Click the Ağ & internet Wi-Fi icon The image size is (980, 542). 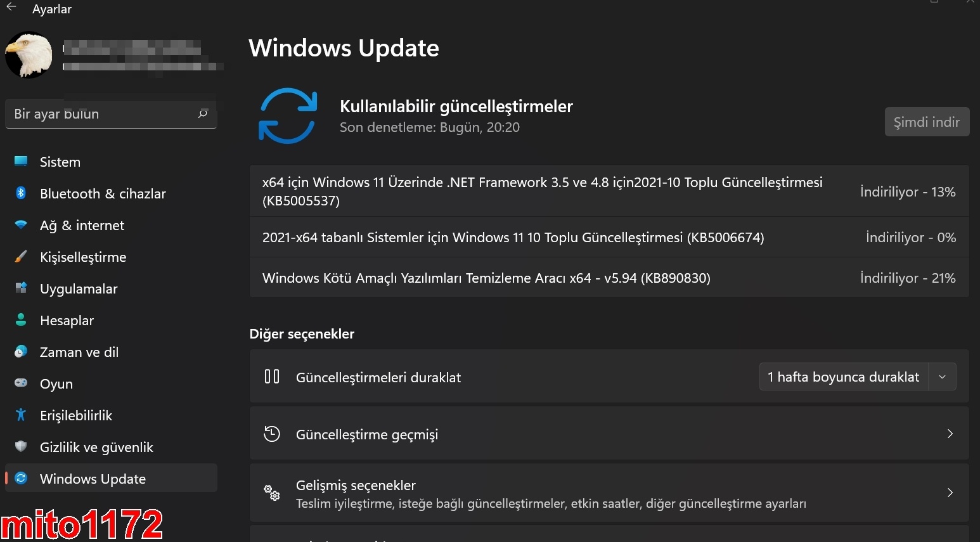click(x=21, y=225)
